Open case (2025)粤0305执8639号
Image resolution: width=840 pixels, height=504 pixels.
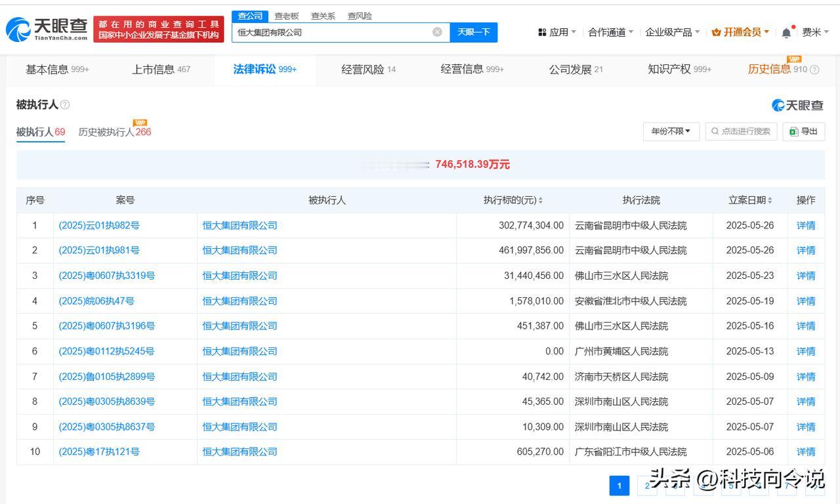pyautogui.click(x=107, y=401)
